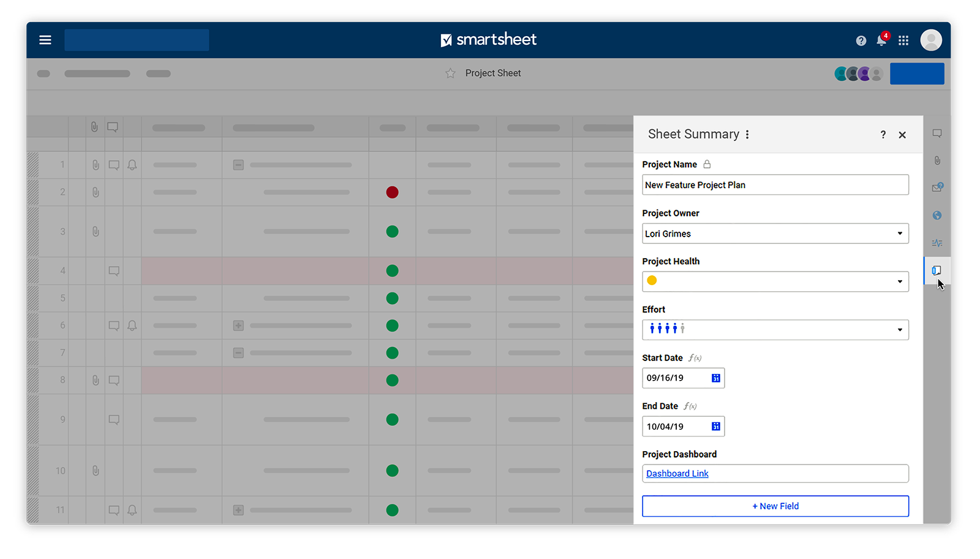The image size is (980, 559).
Task: Favorite the Project Sheet with the star
Action: point(450,74)
